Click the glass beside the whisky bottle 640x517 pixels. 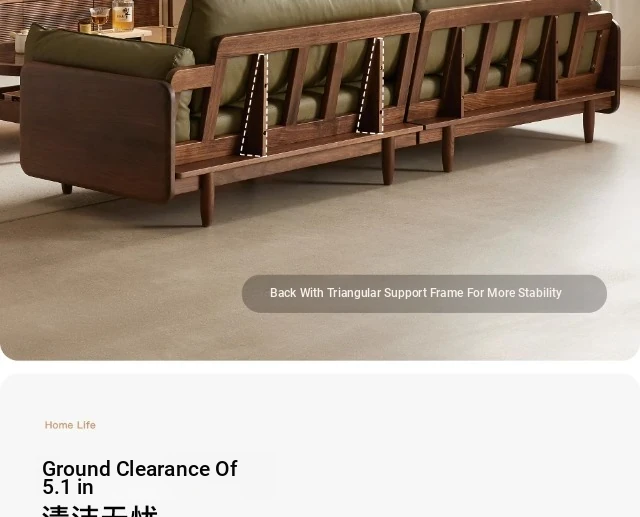[x=100, y=18]
